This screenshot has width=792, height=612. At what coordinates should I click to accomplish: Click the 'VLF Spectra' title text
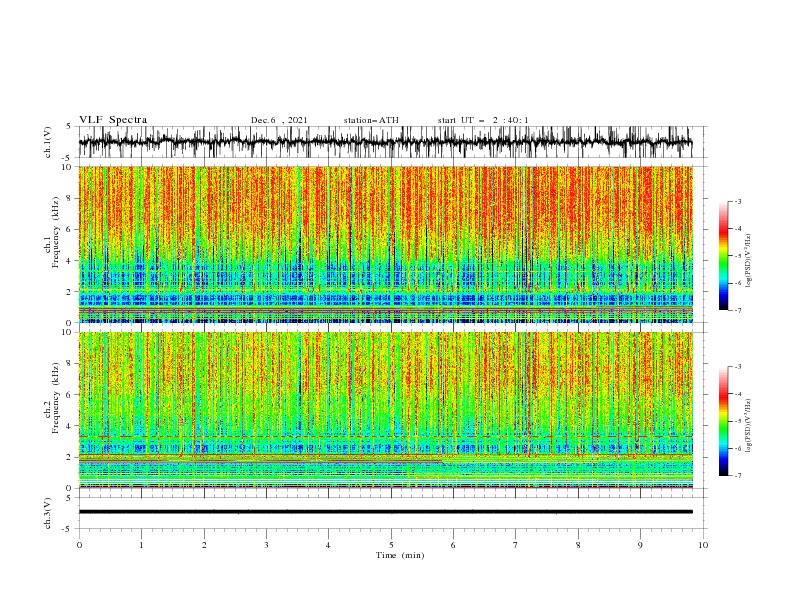point(113,120)
